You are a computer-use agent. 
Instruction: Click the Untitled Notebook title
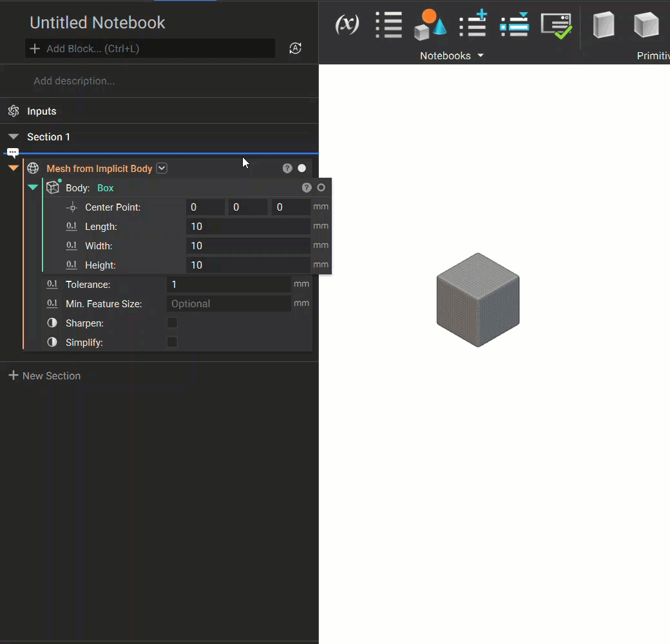pyautogui.click(x=97, y=23)
